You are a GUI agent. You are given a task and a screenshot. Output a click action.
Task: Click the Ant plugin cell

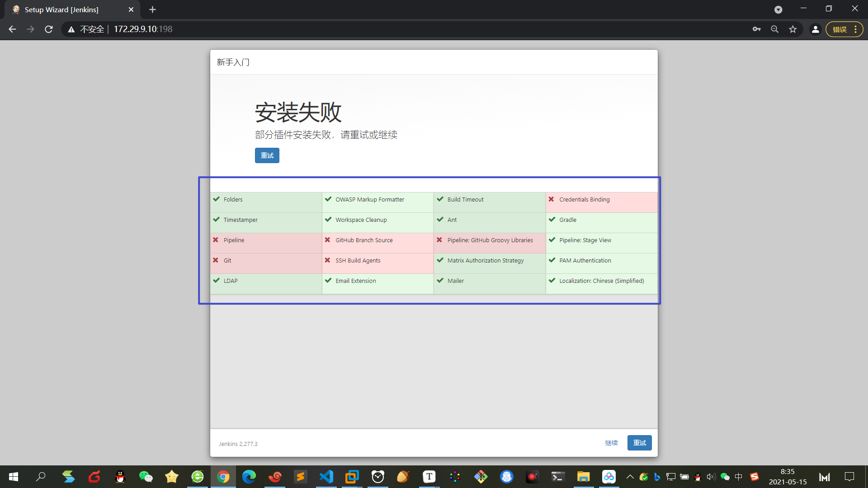(490, 223)
